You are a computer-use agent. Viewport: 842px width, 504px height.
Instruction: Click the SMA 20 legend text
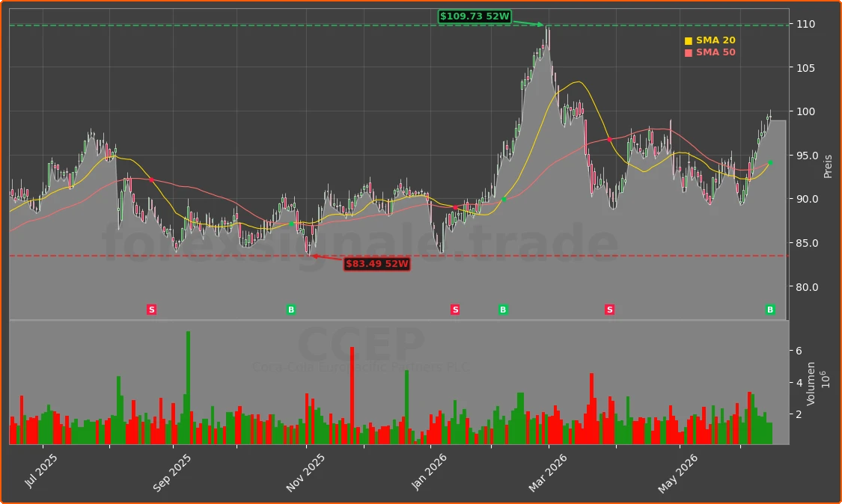coord(716,40)
